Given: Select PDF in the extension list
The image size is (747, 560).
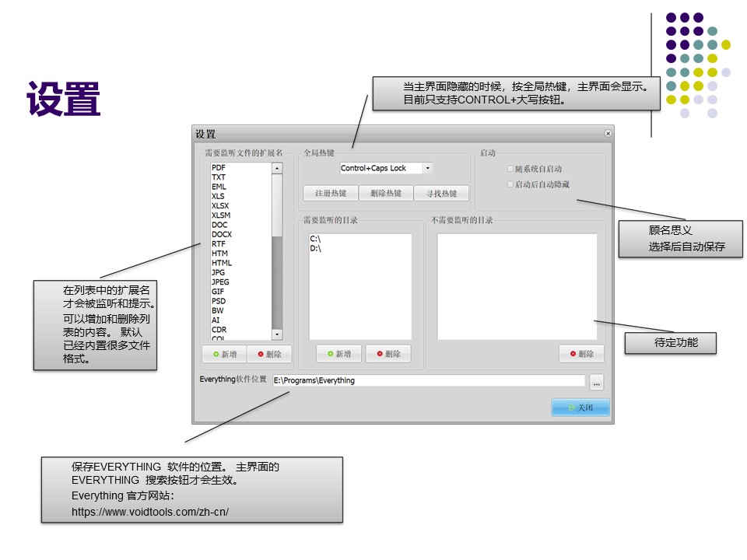Looking at the screenshot, I should click(x=219, y=168).
